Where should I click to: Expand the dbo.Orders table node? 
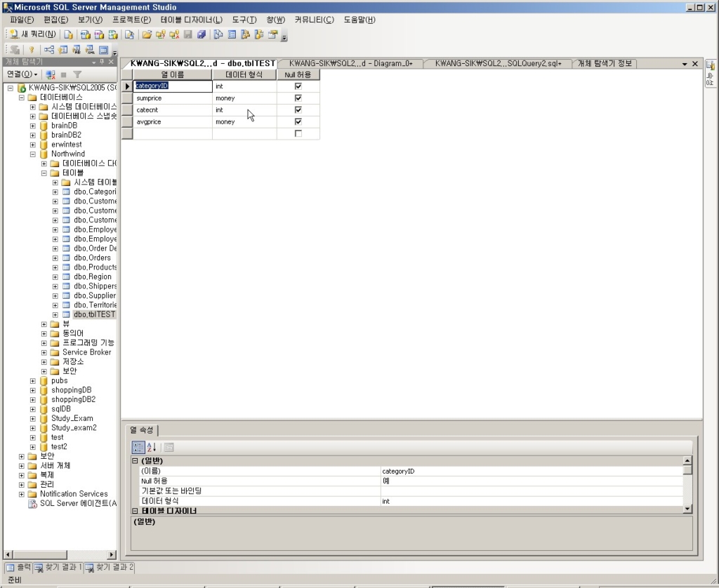pos(55,258)
